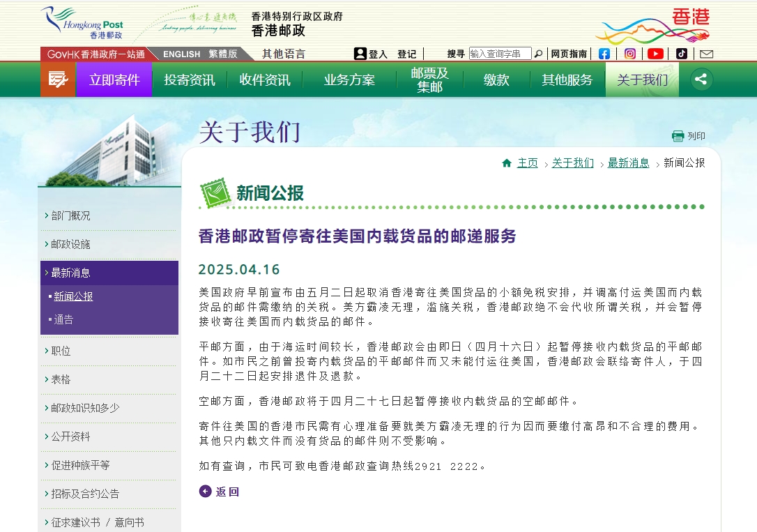Open the 主页 breadcrumb link
The image size is (757, 532).
pyautogui.click(x=527, y=163)
